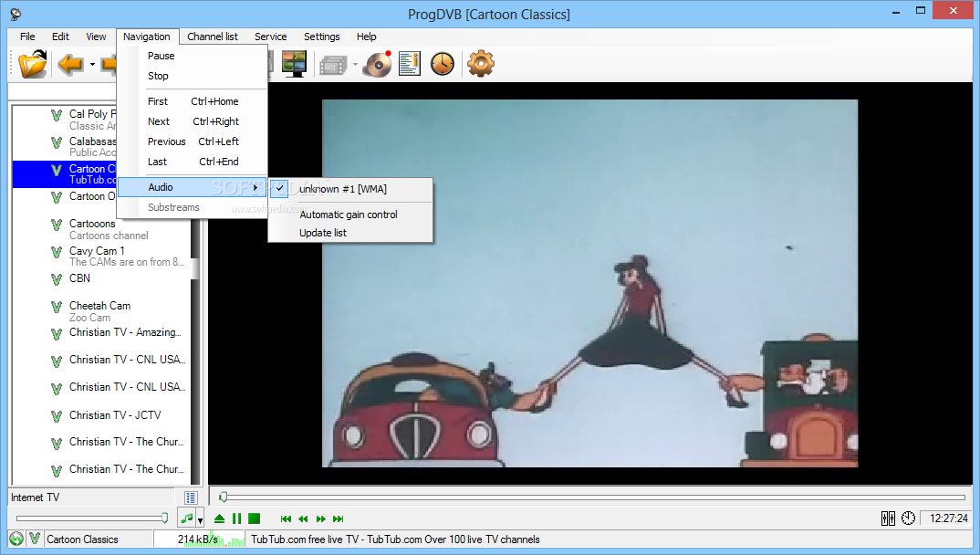Open the program guide info icon

click(410, 64)
